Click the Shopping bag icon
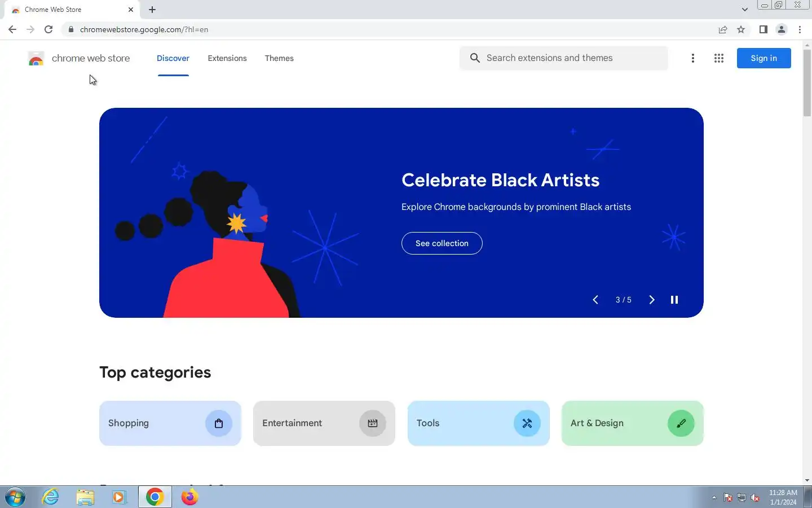Screen dimensions: 812x508 coord(219,423)
